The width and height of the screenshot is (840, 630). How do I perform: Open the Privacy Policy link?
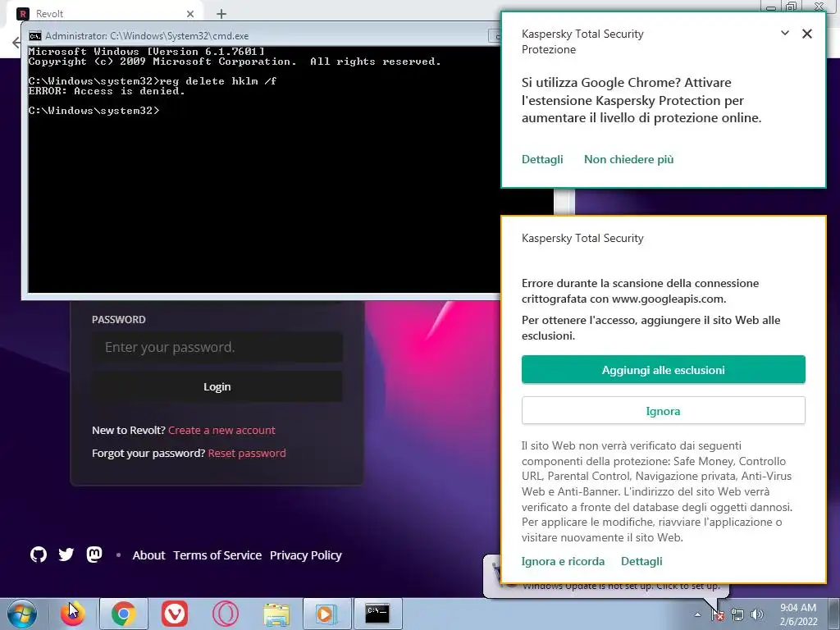(x=306, y=555)
